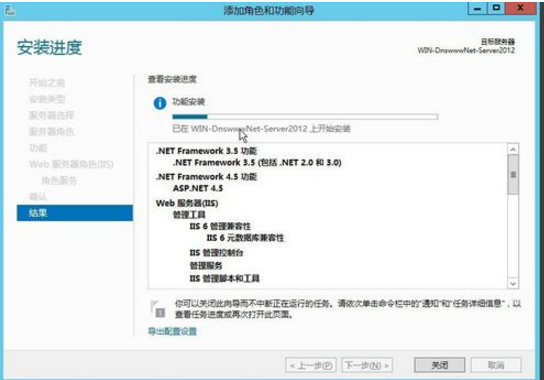The height and width of the screenshot is (380, 544).
Task: Click the 管理工具 entry
Action: tap(189, 215)
